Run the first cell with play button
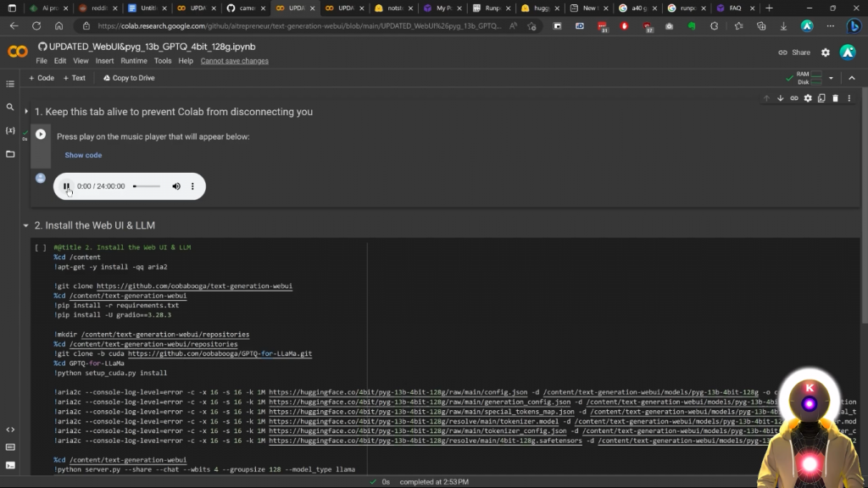The width and height of the screenshot is (868, 488). tap(41, 134)
